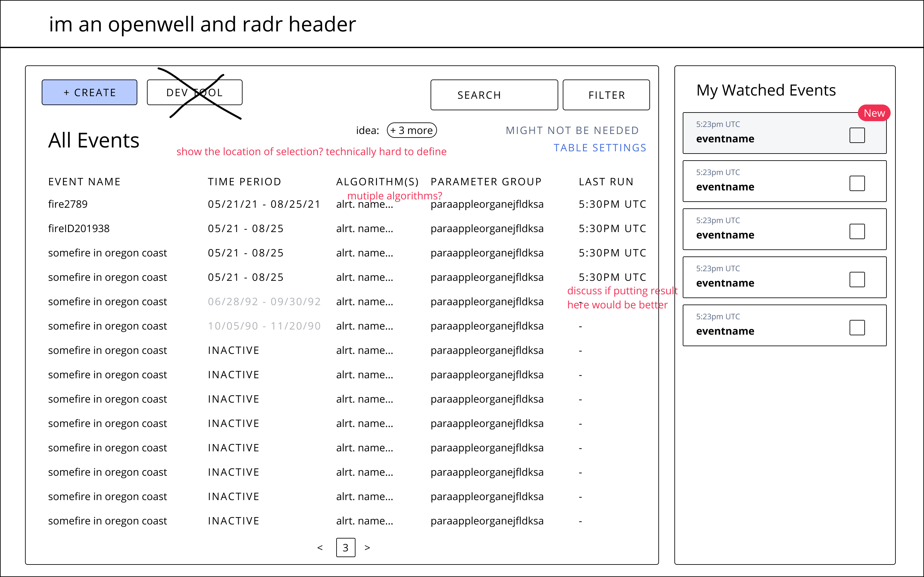Tick the second watched event checkbox
The height and width of the screenshot is (577, 924).
[x=857, y=183]
